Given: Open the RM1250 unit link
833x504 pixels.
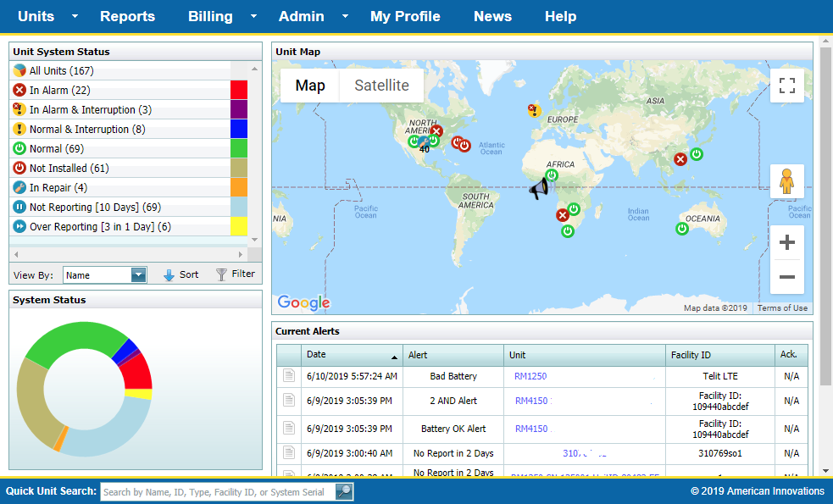Looking at the screenshot, I should point(530,376).
